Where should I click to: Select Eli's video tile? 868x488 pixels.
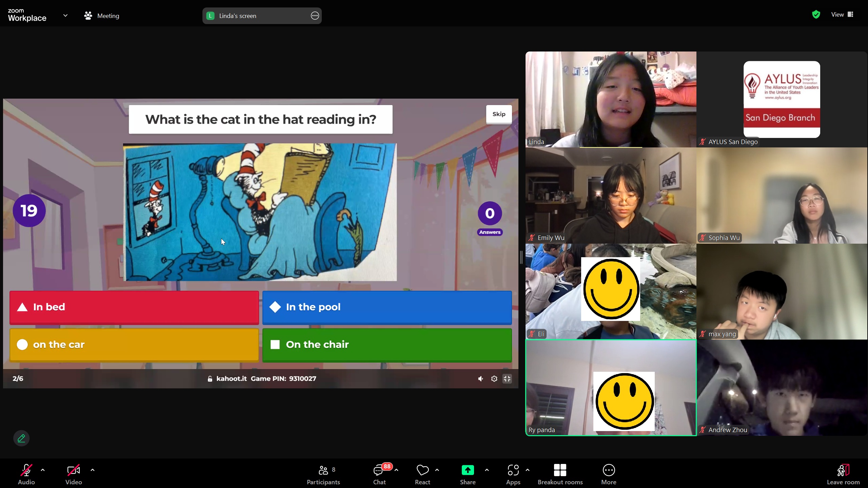(x=611, y=291)
